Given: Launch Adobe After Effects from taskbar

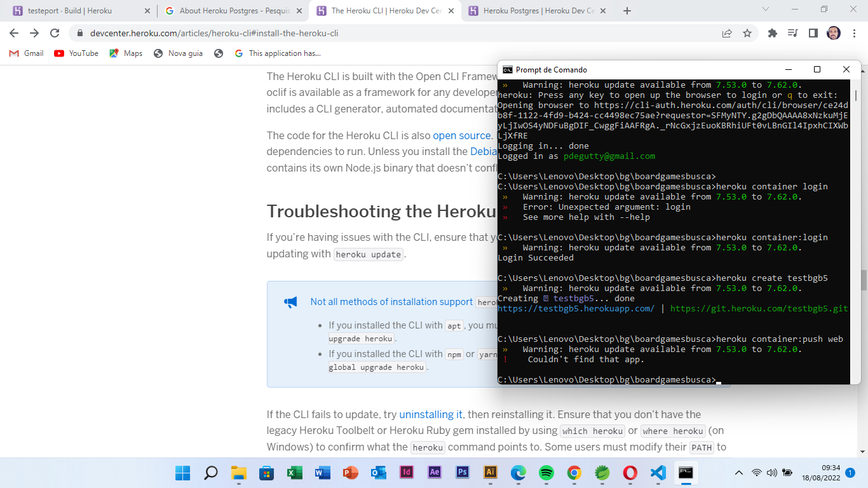Looking at the screenshot, I should (x=435, y=473).
